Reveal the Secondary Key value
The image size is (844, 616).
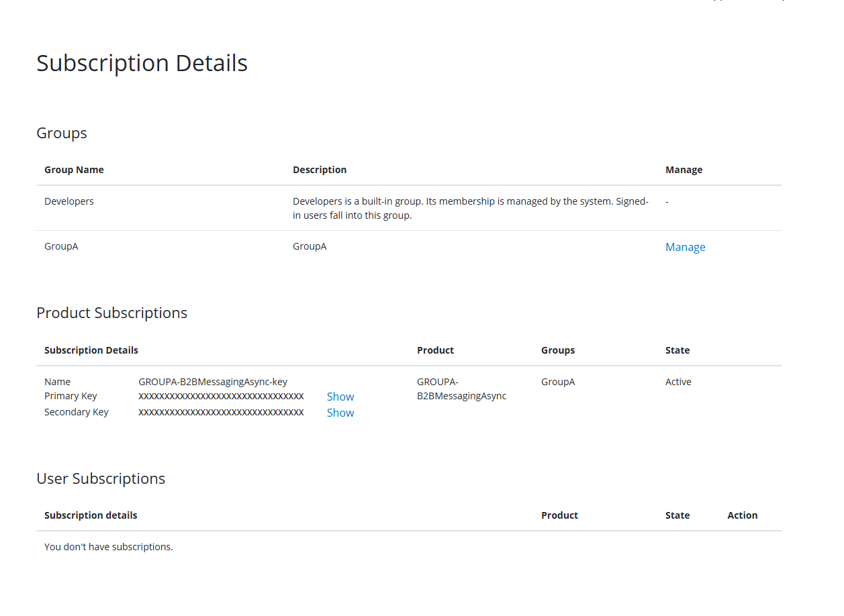pyautogui.click(x=340, y=413)
